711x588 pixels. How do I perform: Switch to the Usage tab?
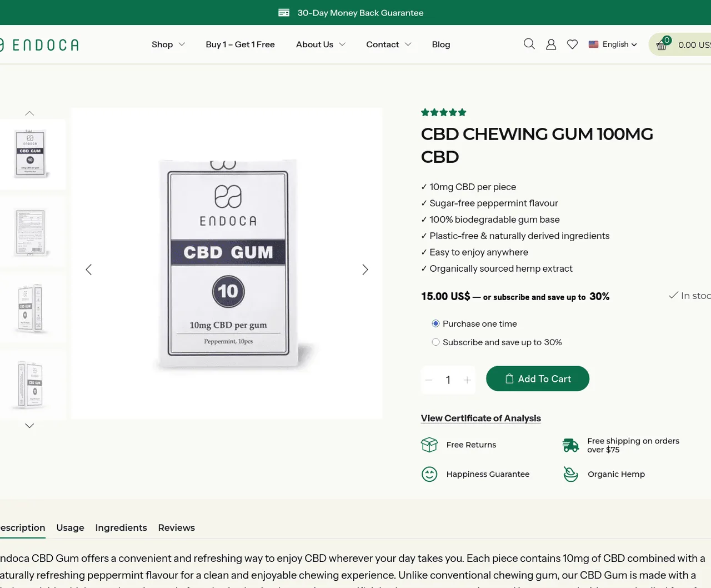(x=70, y=527)
